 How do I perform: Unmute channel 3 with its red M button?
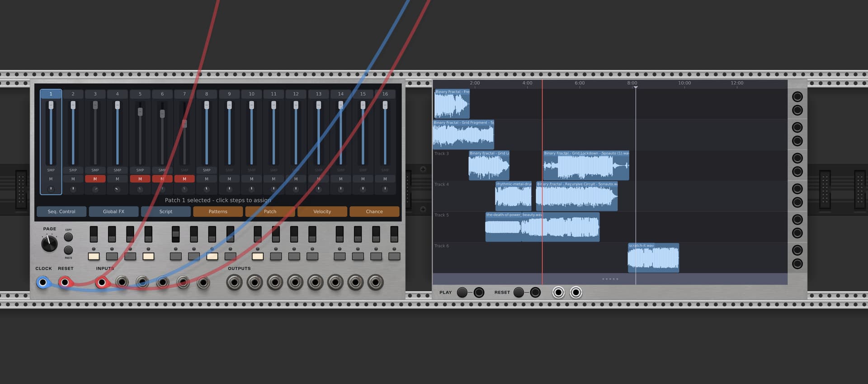95,179
